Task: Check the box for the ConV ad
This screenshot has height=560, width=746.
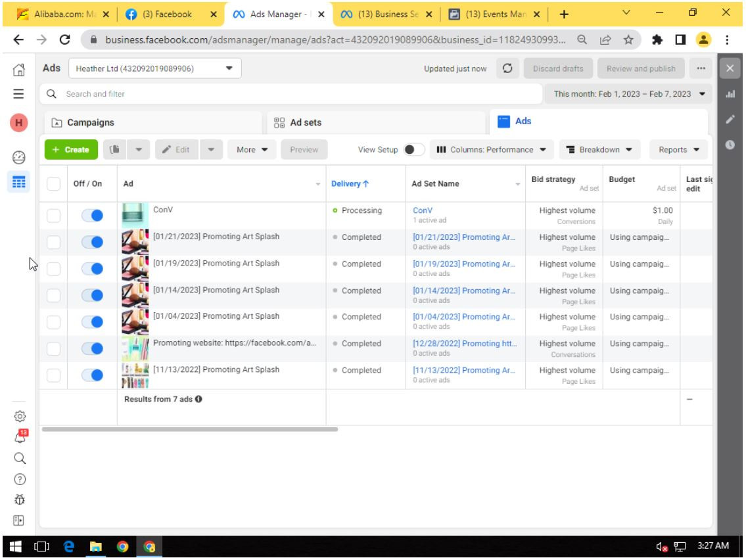Action: tap(54, 216)
